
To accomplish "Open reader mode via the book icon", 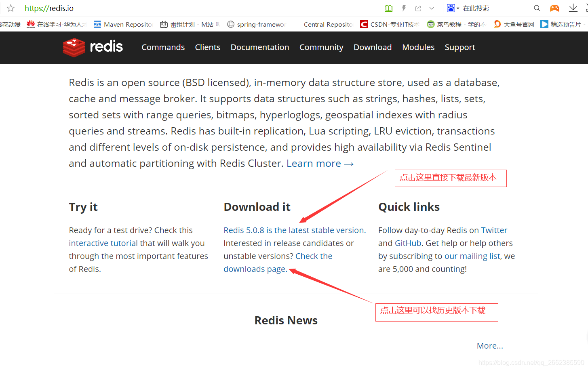I will 388,8.
